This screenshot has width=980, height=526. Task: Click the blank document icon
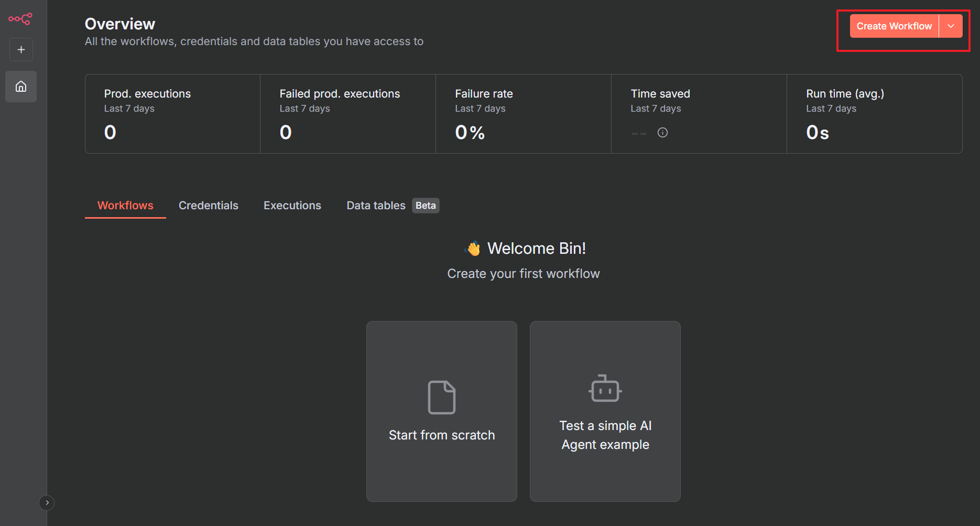point(441,397)
